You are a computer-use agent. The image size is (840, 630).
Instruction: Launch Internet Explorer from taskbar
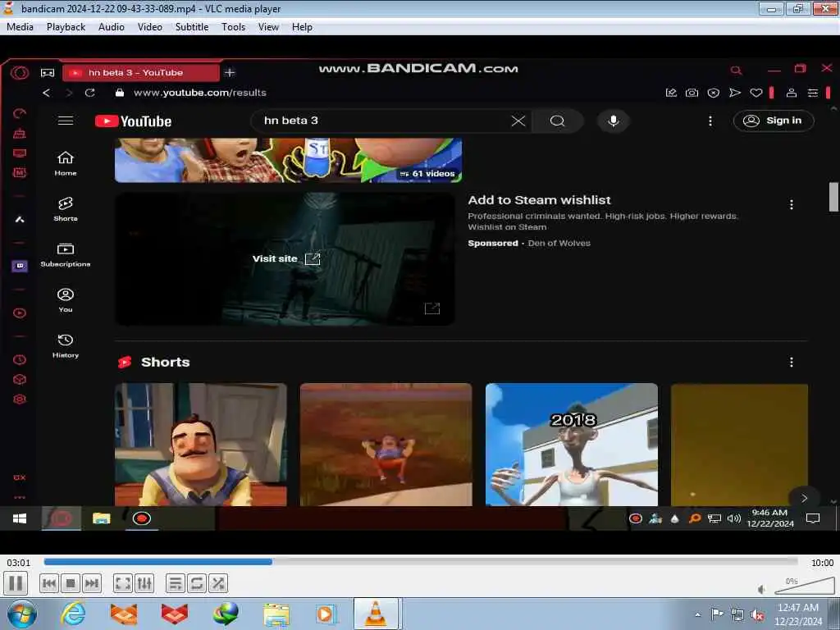[73, 614]
